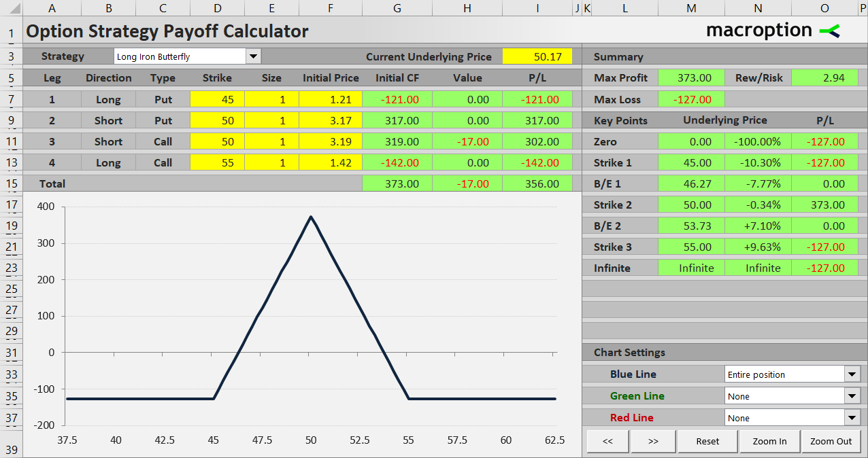Screen dimensions: 868x458
Task: Expand the Green Line dropdown
Action: 852,395
